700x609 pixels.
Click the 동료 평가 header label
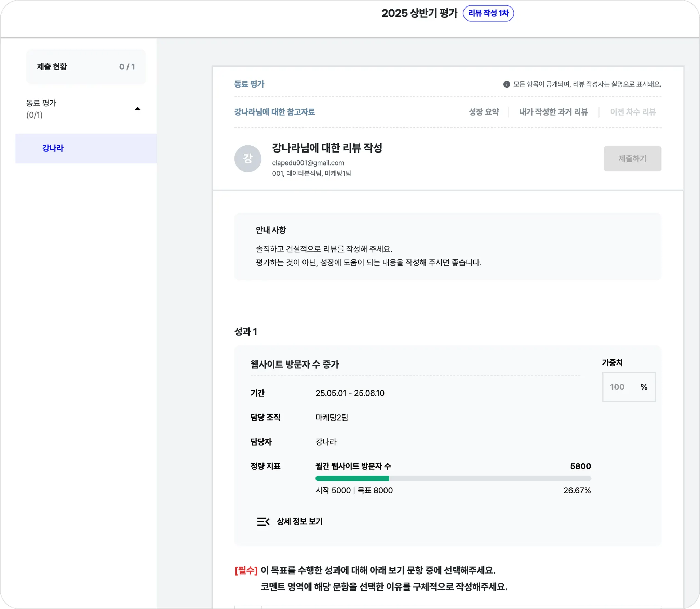click(x=249, y=84)
